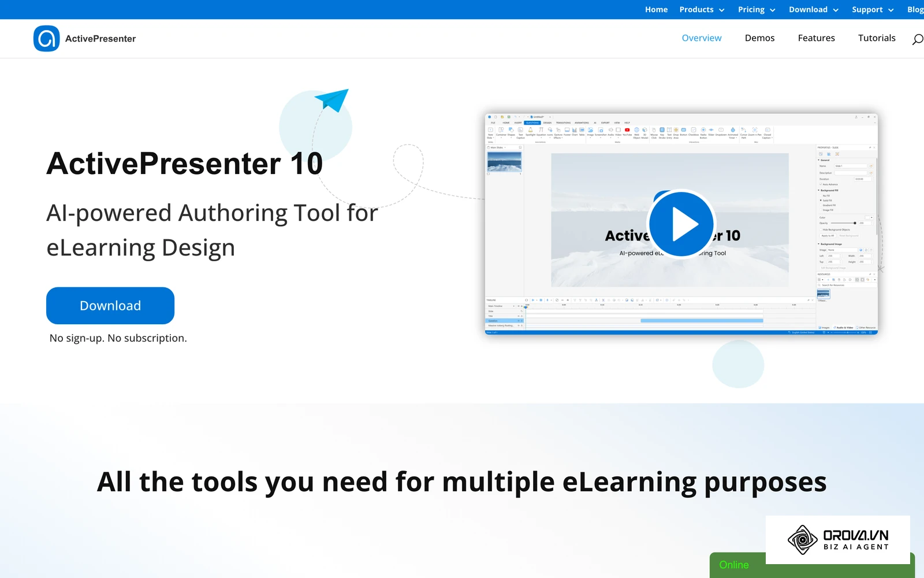Play the ActivePresenter 10 intro video

681,224
